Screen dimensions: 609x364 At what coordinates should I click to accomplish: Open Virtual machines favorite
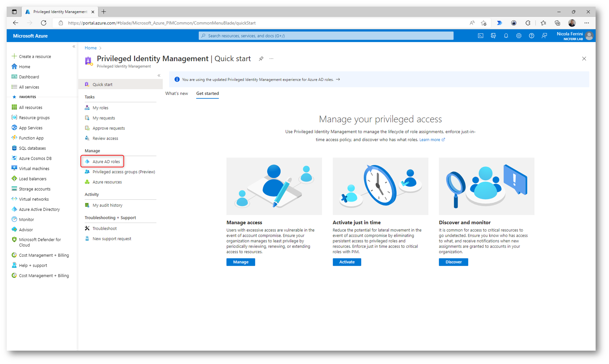point(34,168)
